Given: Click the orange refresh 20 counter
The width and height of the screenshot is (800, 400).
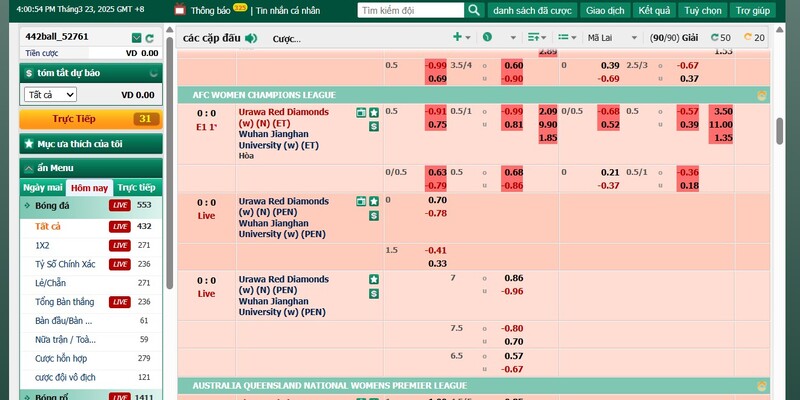Looking at the screenshot, I should (755, 38).
